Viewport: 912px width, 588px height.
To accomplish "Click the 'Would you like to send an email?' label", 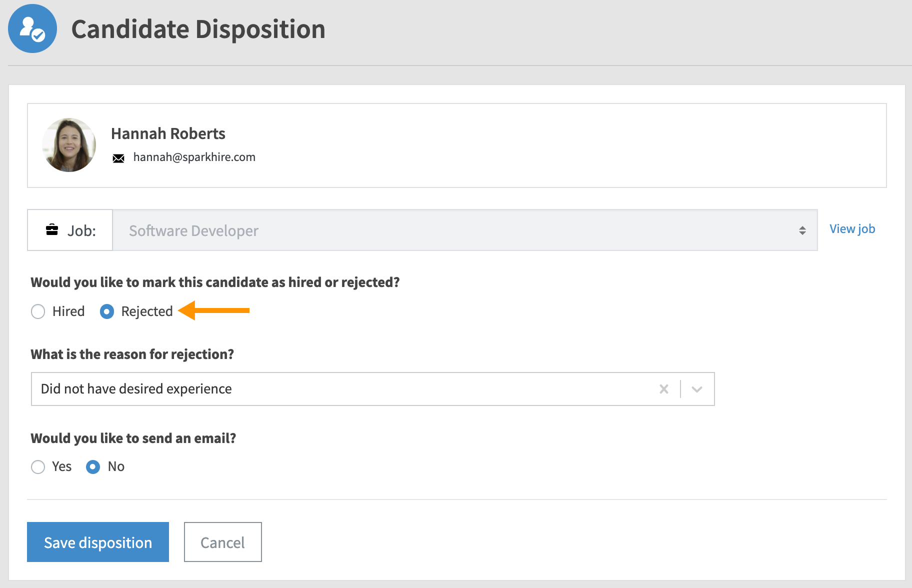I will [133, 438].
